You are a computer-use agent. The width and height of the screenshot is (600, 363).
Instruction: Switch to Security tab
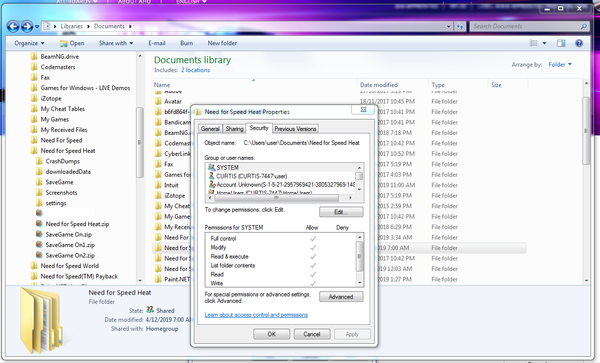[x=259, y=128]
